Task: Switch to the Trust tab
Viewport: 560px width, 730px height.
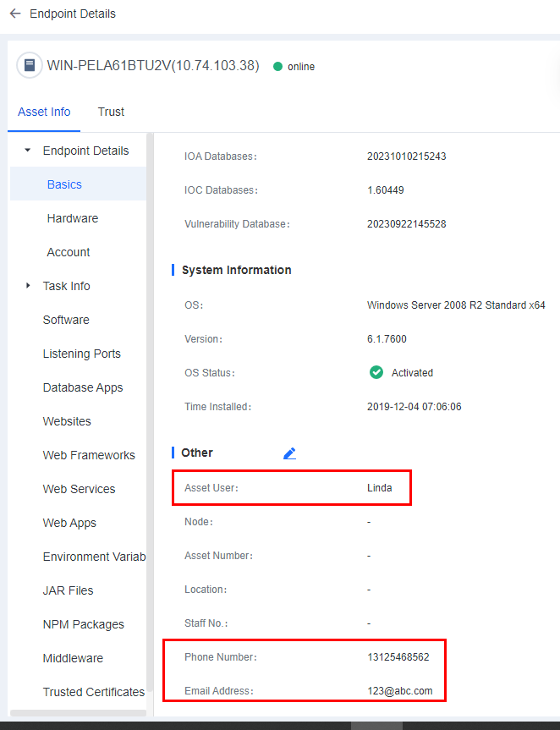Action: 111,112
